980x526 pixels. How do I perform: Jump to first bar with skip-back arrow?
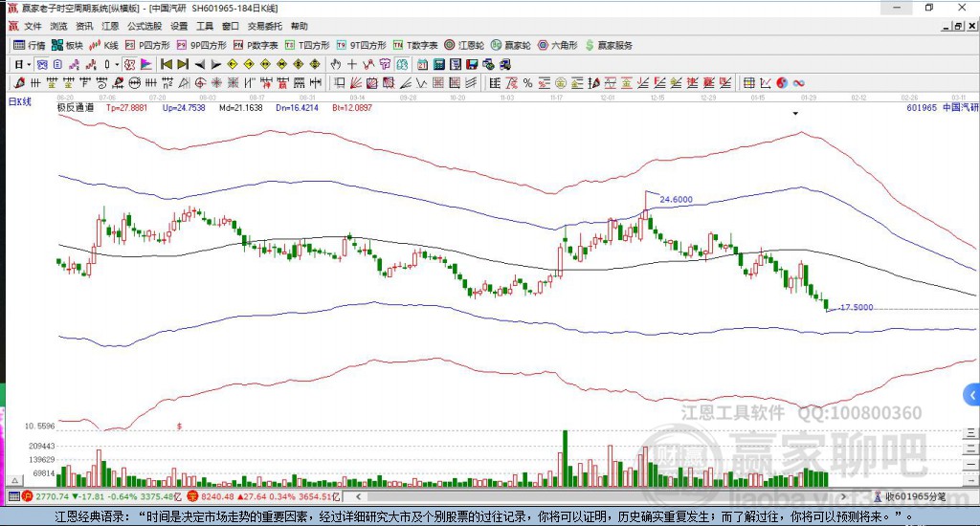[166, 64]
